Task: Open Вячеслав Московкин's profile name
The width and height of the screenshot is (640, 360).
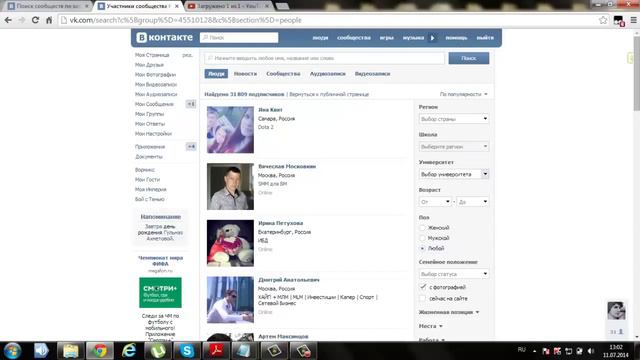Action: [x=287, y=167]
